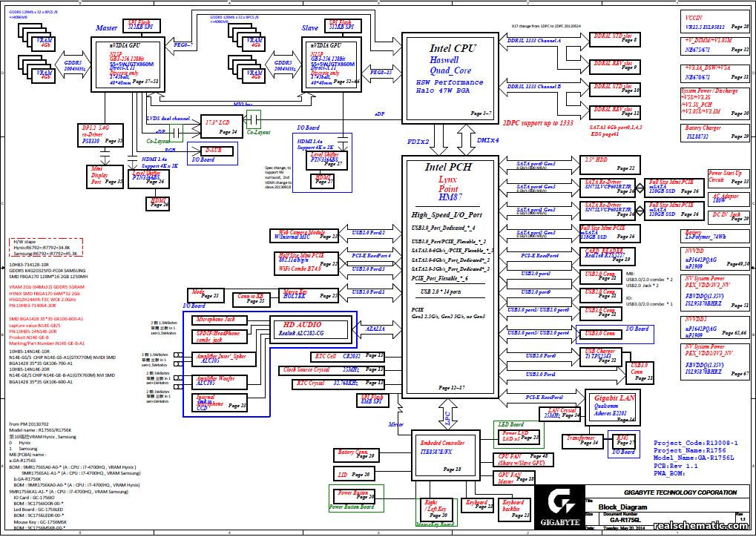Click the LID Page 20 block
Image resolution: width=756 pixels, height=537 pixels.
click(356, 475)
